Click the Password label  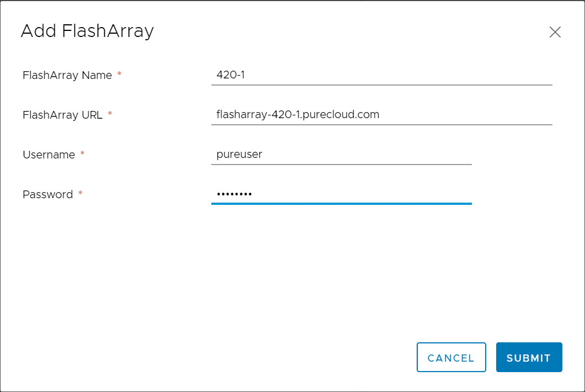[48, 194]
